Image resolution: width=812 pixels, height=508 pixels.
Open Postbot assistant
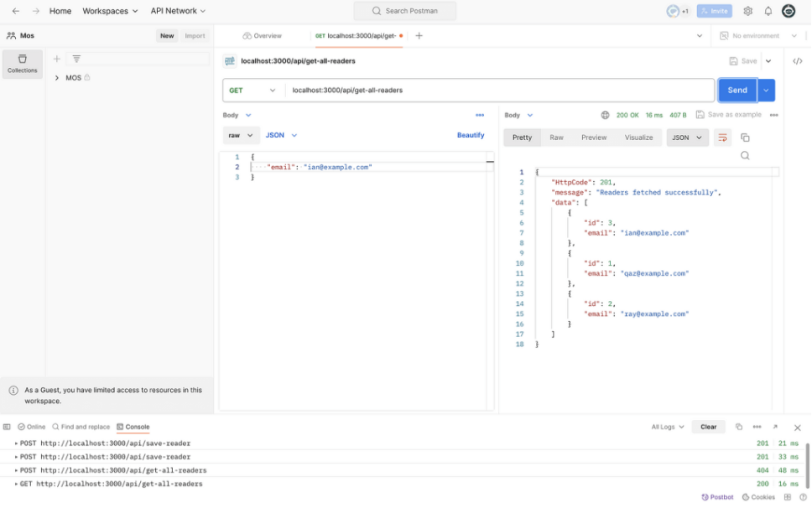[717, 497]
